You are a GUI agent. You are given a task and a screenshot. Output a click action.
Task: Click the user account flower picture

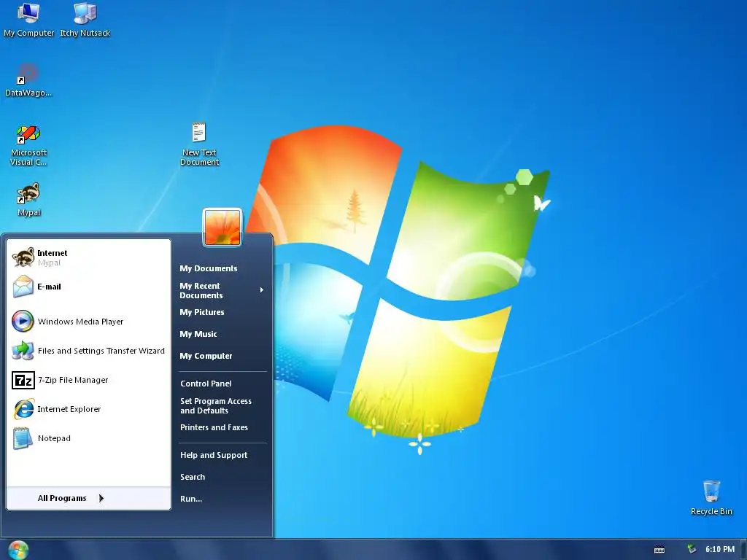pyautogui.click(x=222, y=227)
